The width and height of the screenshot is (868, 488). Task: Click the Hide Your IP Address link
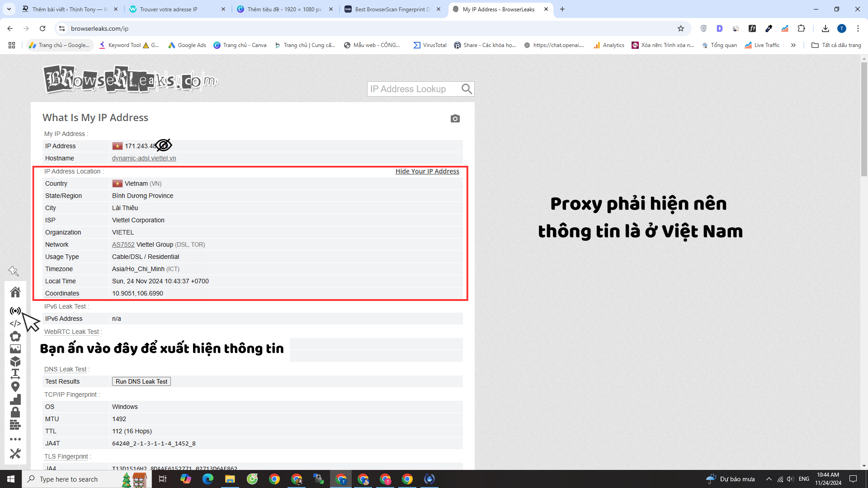pyautogui.click(x=427, y=171)
